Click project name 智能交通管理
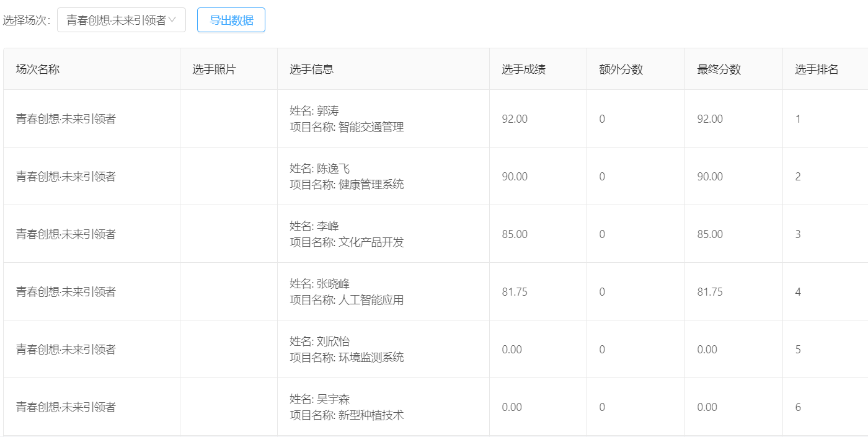The width and height of the screenshot is (868, 437). point(371,127)
